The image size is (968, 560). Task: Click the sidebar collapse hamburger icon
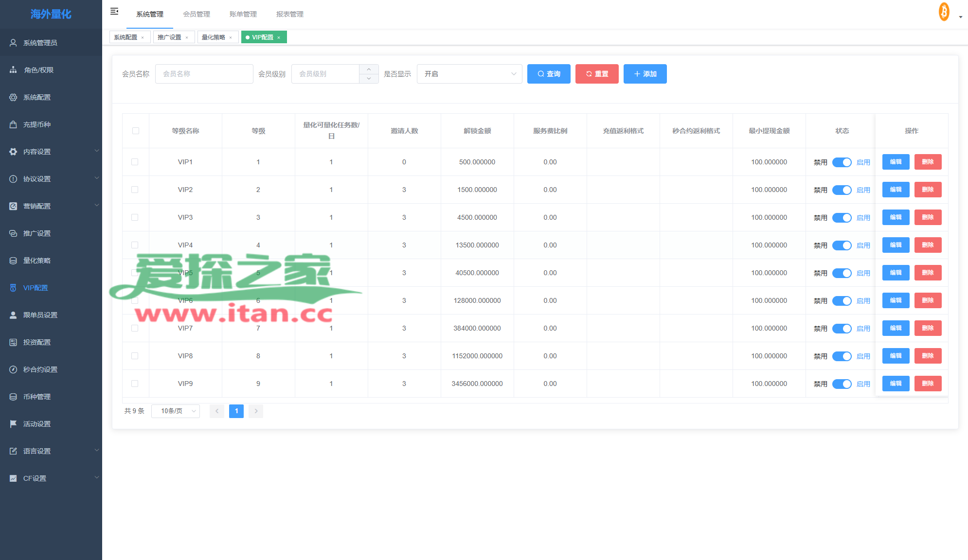coord(114,11)
